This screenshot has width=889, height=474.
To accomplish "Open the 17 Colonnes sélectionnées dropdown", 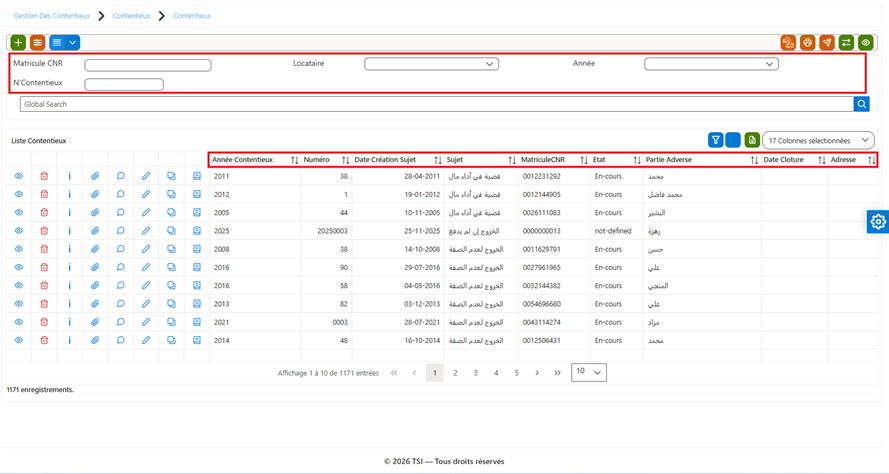I will (818, 140).
